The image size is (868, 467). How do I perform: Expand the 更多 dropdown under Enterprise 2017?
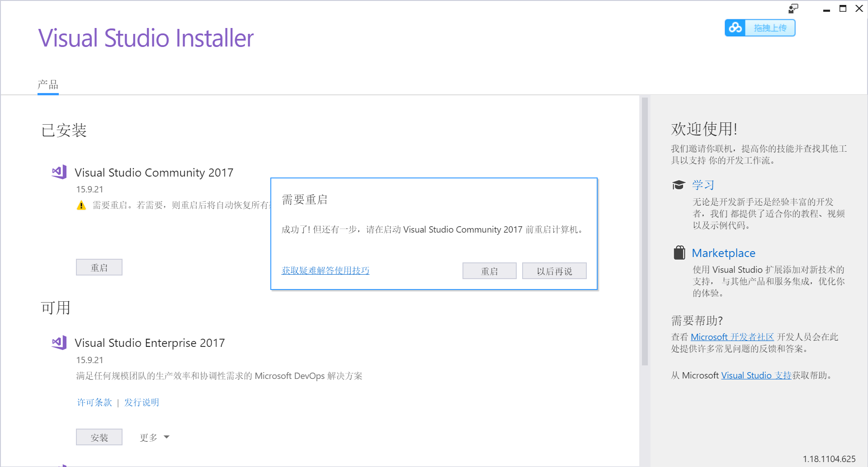154,437
